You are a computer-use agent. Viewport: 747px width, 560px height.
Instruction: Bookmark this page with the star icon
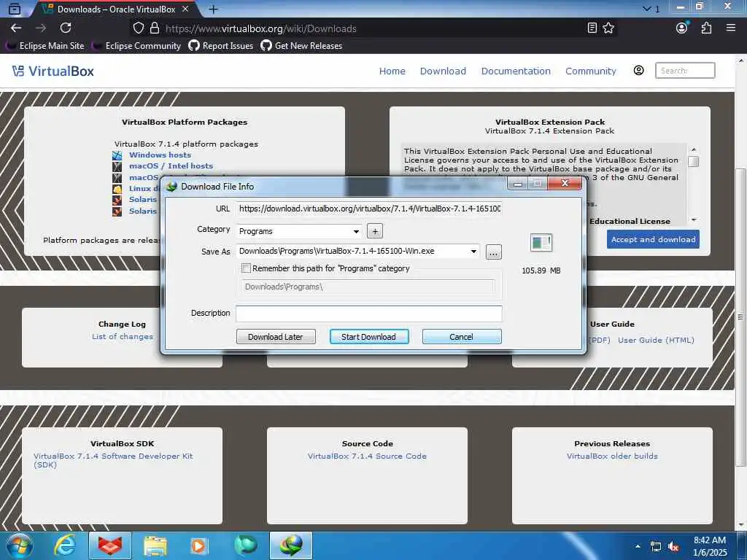(x=608, y=28)
